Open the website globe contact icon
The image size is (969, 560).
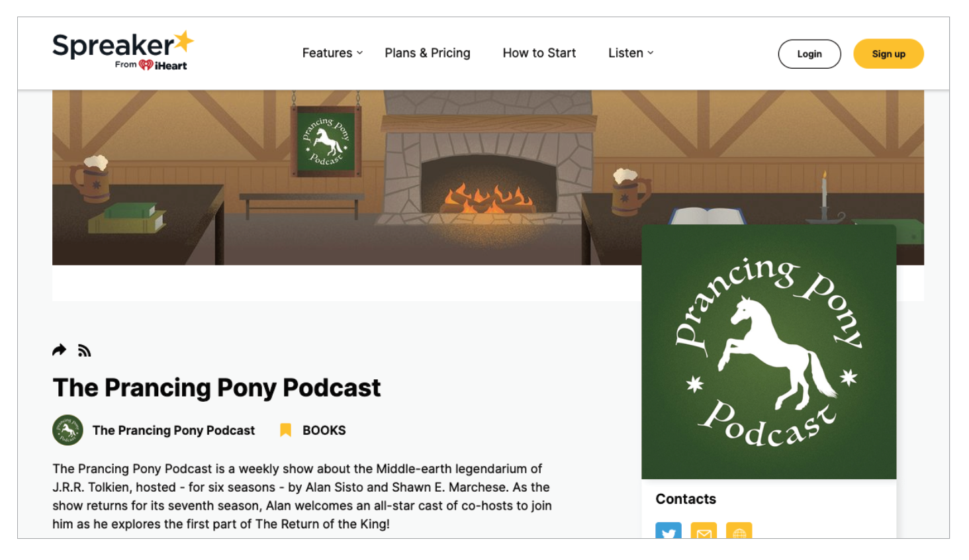coord(739,530)
